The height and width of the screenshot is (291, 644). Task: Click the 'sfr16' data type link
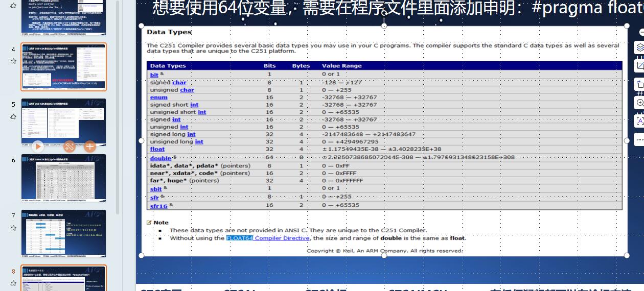click(x=158, y=206)
